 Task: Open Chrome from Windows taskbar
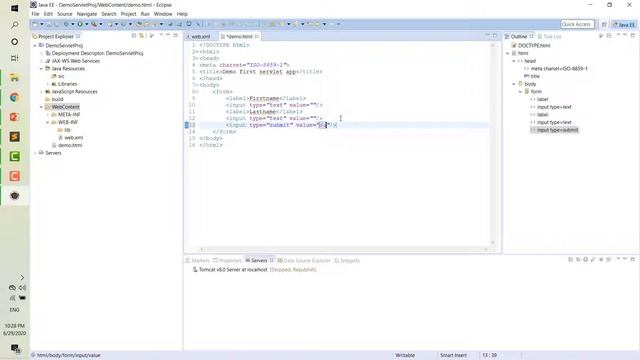15,97
